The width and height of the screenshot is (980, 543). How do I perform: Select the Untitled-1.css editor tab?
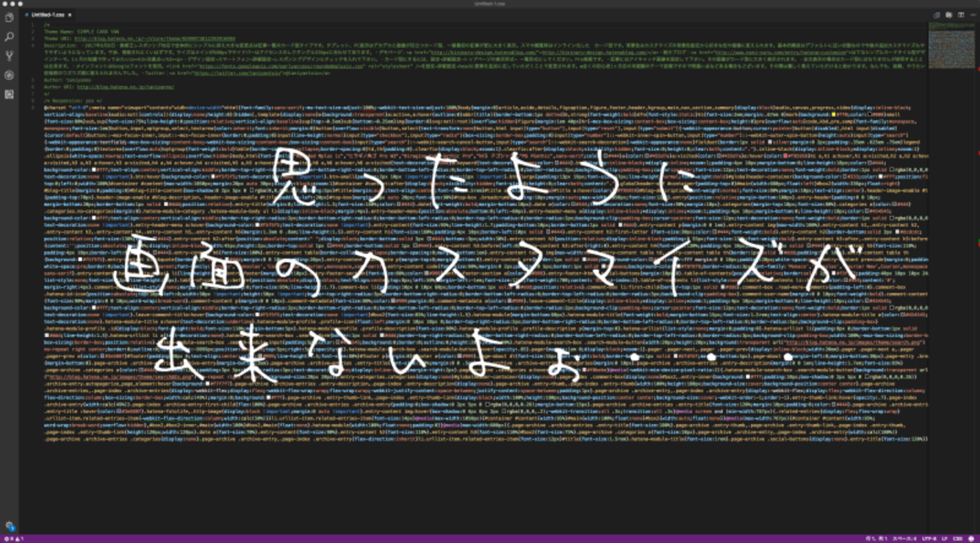pyautogui.click(x=47, y=14)
